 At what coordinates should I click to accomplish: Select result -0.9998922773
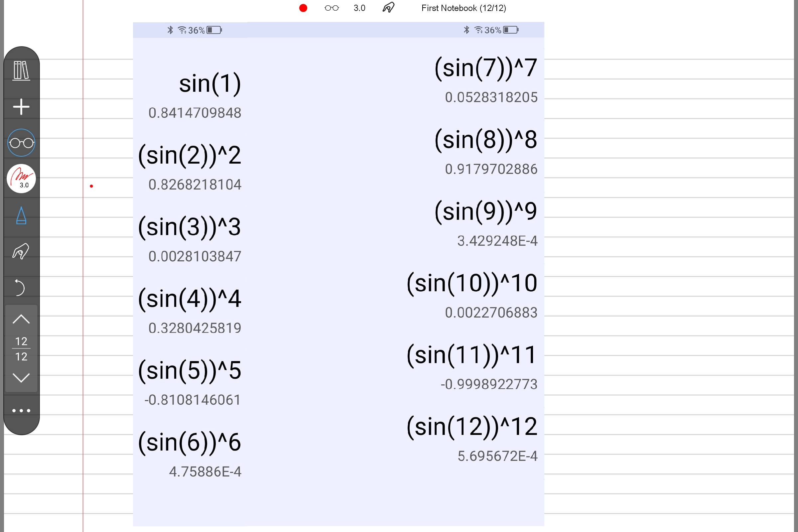click(x=489, y=384)
